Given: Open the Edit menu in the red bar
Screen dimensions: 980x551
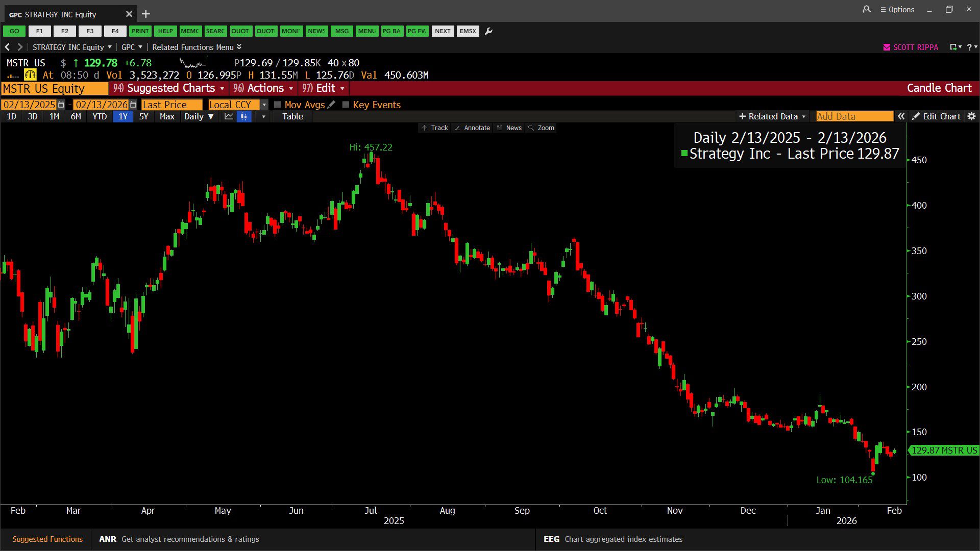Looking at the screenshot, I should [323, 88].
